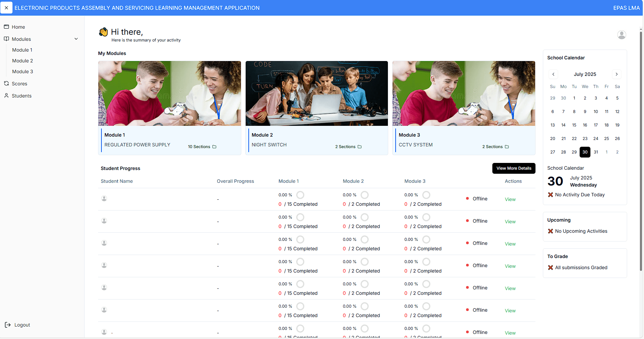This screenshot has height=339, width=644.
Task: Click the folder icon on Module 2 card
Action: pyautogui.click(x=360, y=147)
